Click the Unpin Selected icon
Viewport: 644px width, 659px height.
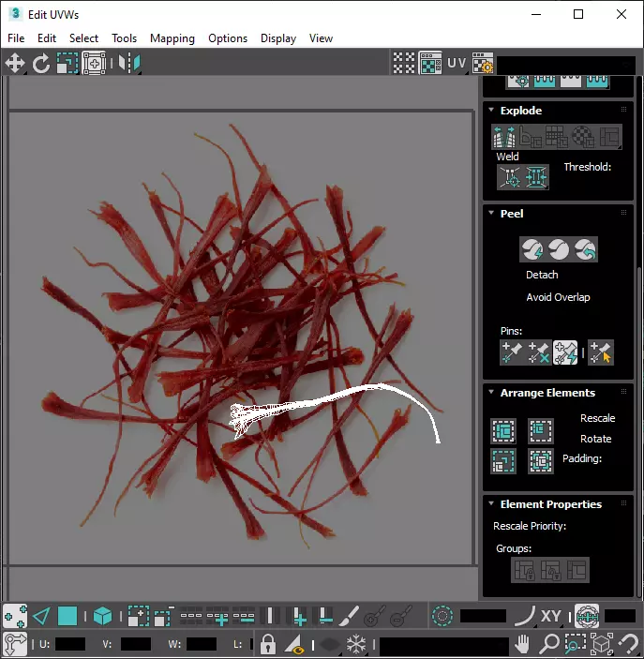(538, 352)
